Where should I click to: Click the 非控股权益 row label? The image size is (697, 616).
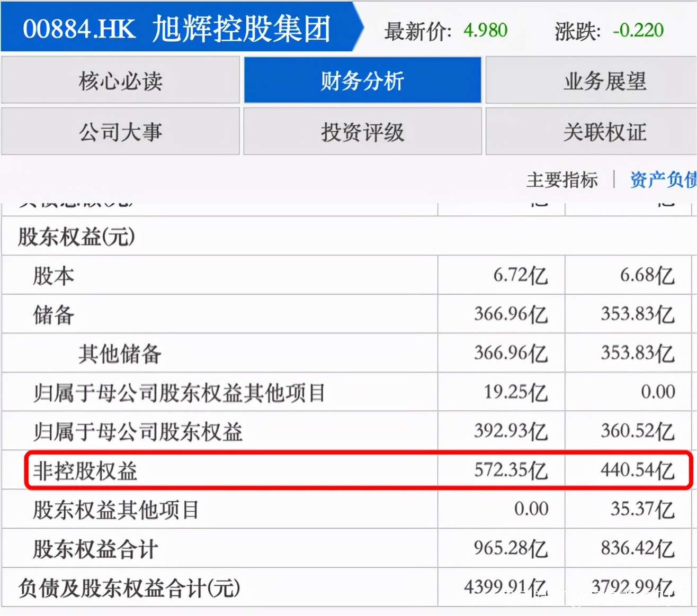point(85,471)
